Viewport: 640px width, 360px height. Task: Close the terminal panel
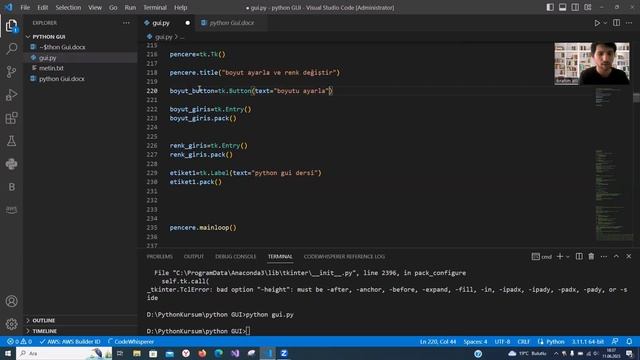(x=629, y=256)
